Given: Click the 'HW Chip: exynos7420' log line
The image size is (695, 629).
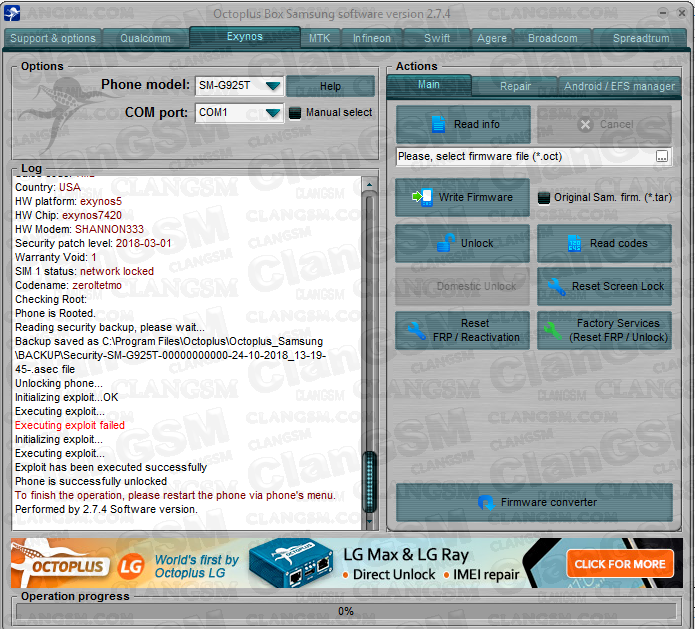Looking at the screenshot, I should [68, 215].
